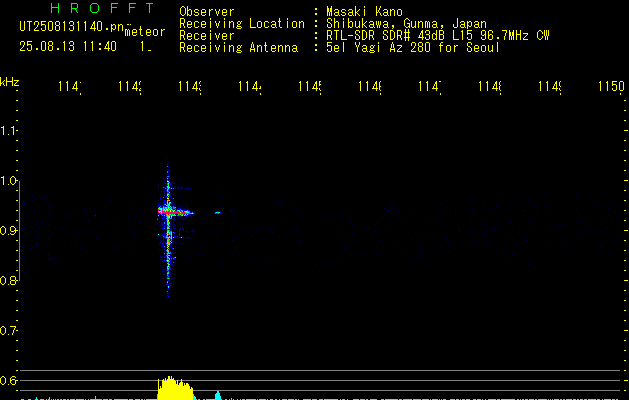Select 'Shibukawa, Gunma, Japan' text
The height and width of the screenshot is (400, 629).
click(x=406, y=24)
